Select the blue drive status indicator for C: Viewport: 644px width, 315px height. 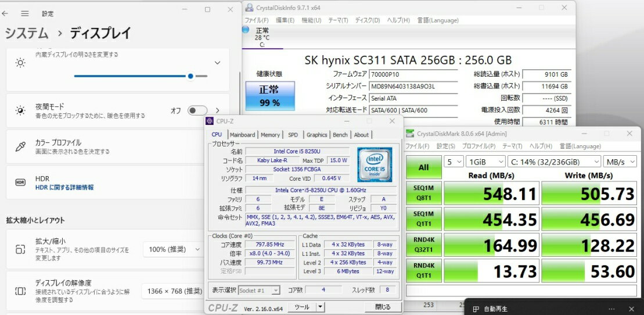pos(245,30)
